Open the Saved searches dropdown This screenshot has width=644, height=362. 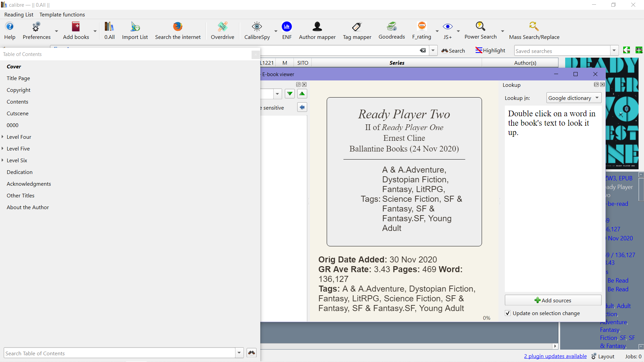[614, 51]
